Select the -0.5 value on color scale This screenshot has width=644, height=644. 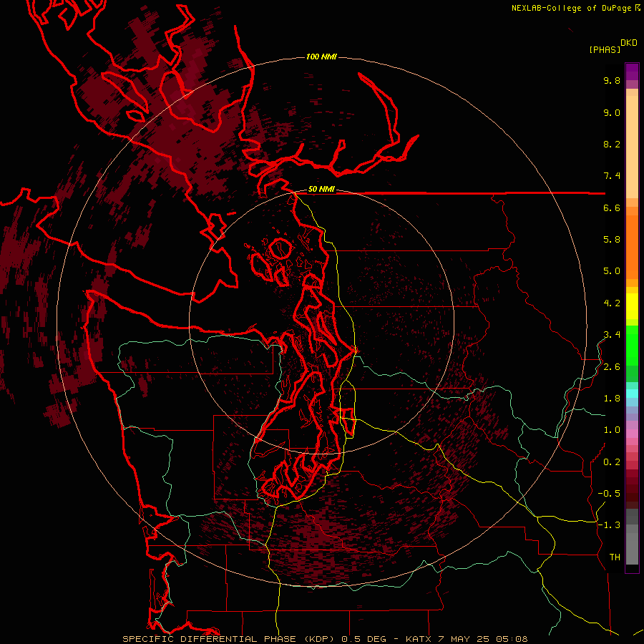tap(609, 494)
